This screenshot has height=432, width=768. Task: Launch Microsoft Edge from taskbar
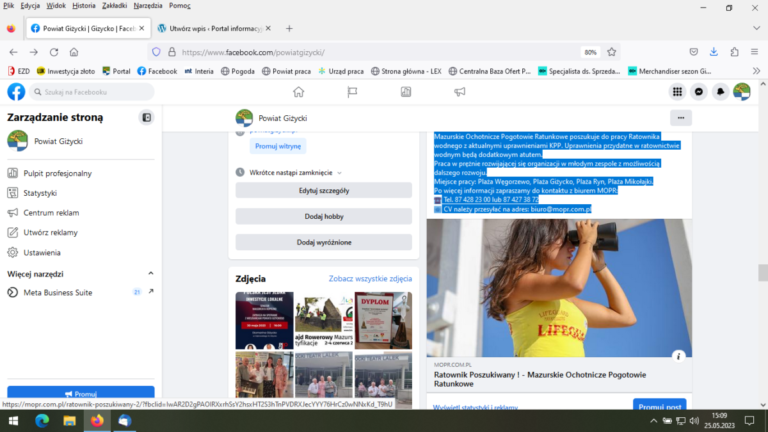(x=42, y=421)
